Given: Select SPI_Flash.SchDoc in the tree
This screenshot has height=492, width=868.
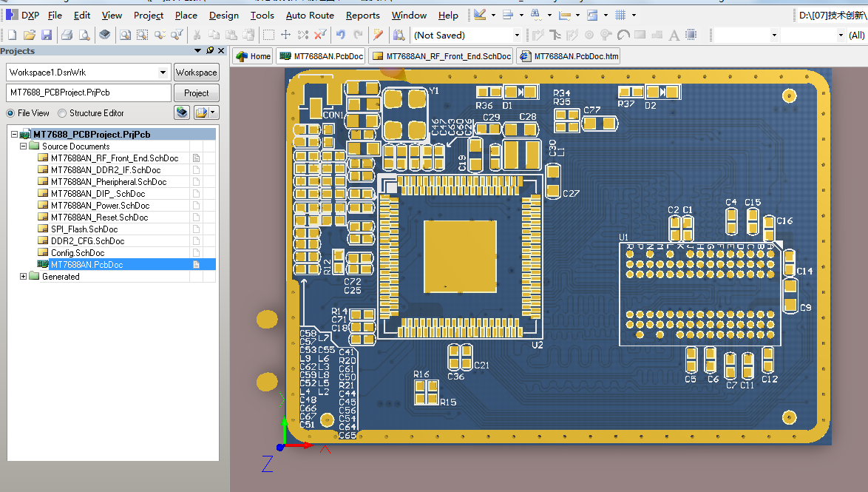Looking at the screenshot, I should pos(84,229).
